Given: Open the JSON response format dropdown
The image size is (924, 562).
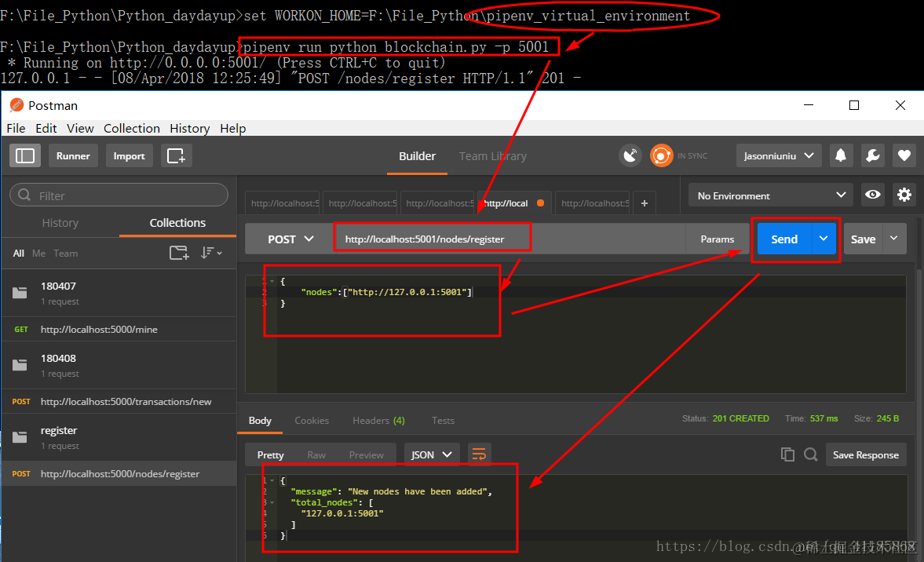Looking at the screenshot, I should click(431, 454).
